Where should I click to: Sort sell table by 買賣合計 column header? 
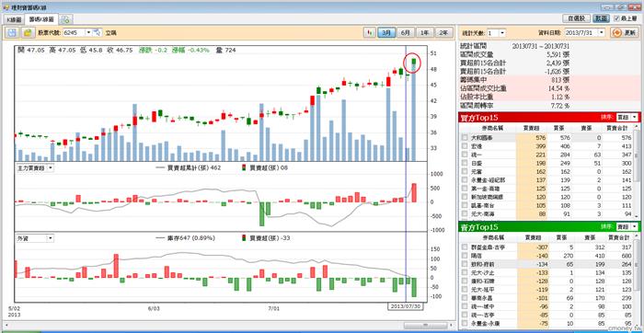coord(617,237)
